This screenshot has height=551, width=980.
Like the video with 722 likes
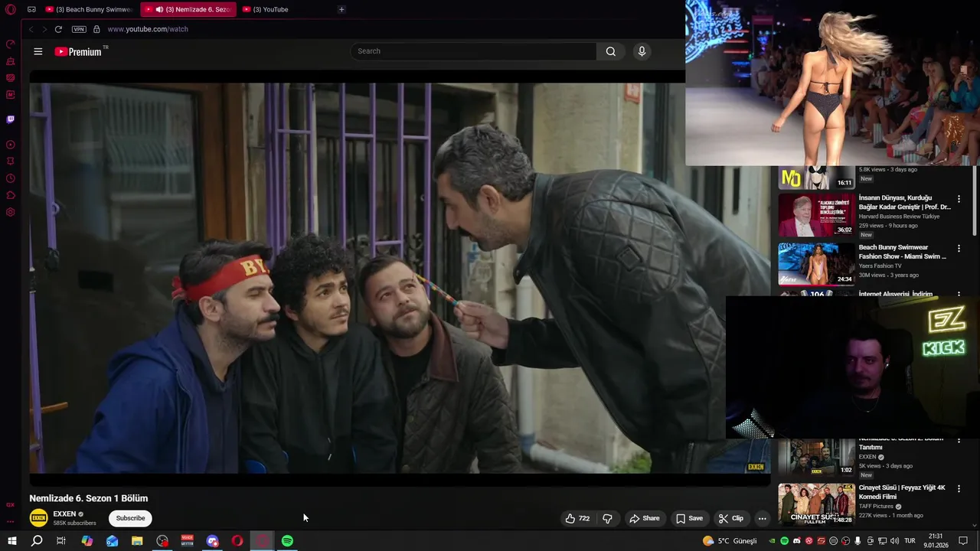tap(577, 518)
